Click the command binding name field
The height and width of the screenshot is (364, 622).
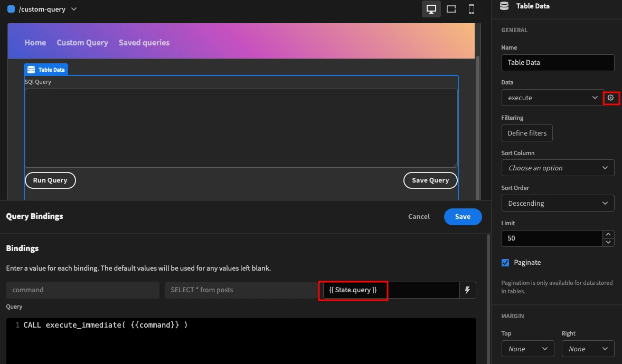pyautogui.click(x=82, y=290)
